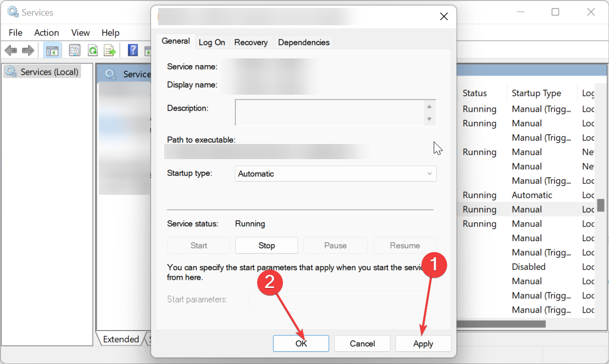
Task: Click Apply to save changes
Action: tap(423, 343)
